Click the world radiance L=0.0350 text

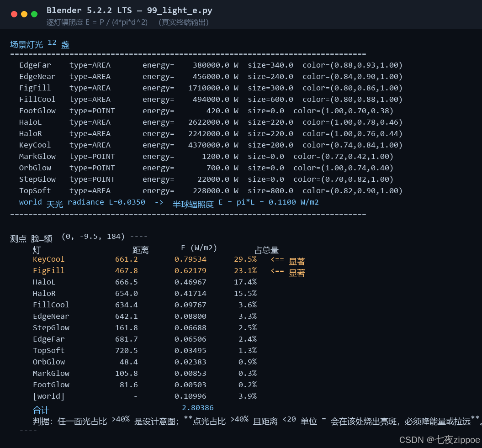[106, 202]
